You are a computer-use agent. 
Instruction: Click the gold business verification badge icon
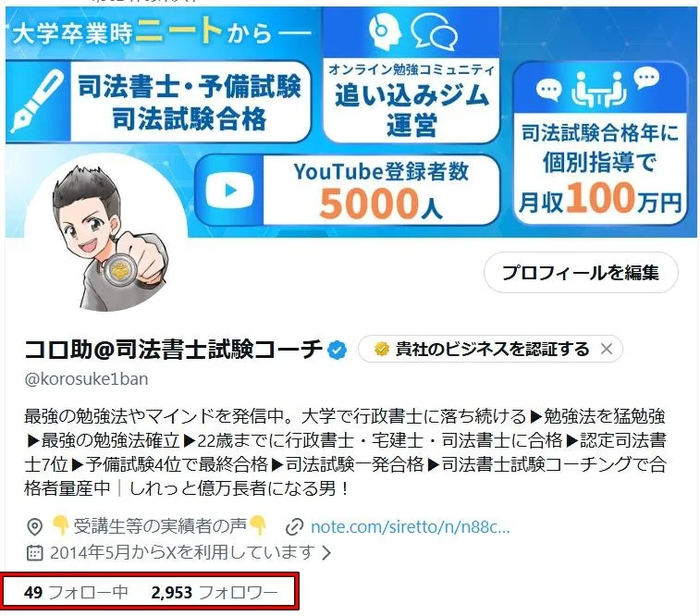tap(381, 349)
